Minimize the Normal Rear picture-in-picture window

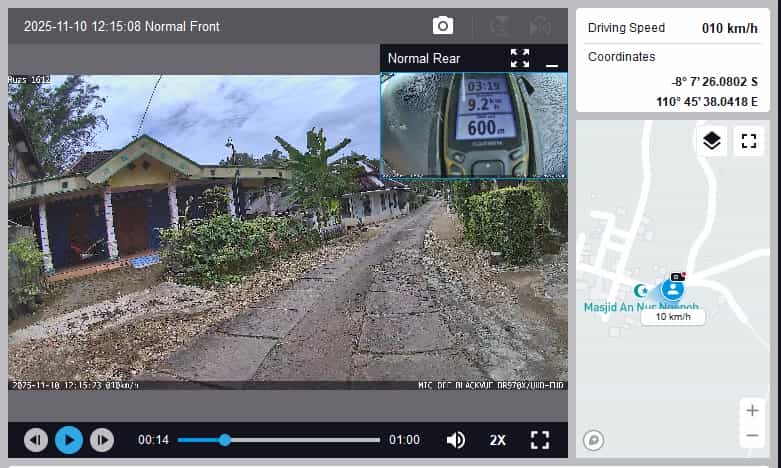click(x=551, y=61)
